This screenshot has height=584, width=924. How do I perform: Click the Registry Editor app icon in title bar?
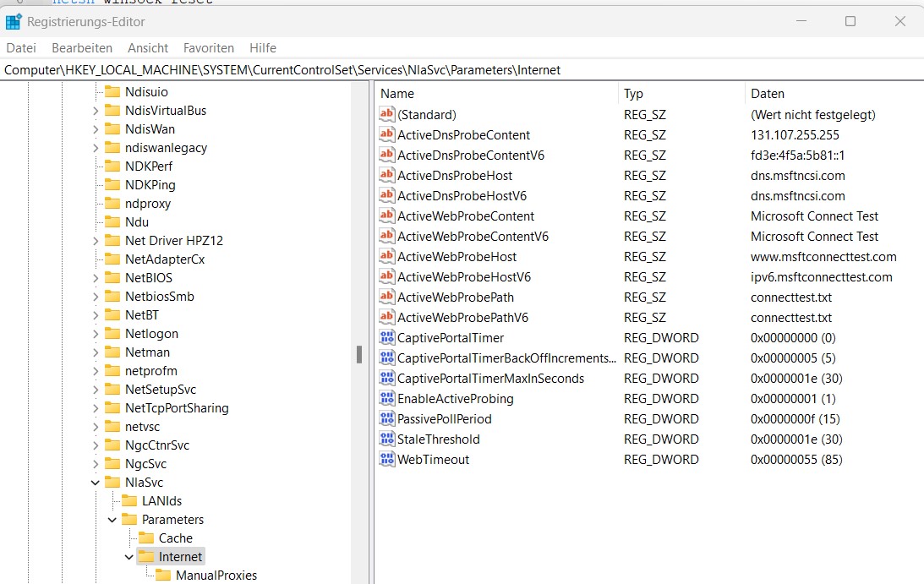click(x=14, y=22)
